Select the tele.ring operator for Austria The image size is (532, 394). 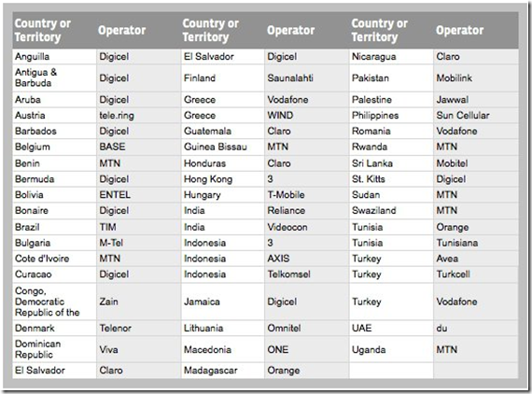pyautogui.click(x=138, y=116)
